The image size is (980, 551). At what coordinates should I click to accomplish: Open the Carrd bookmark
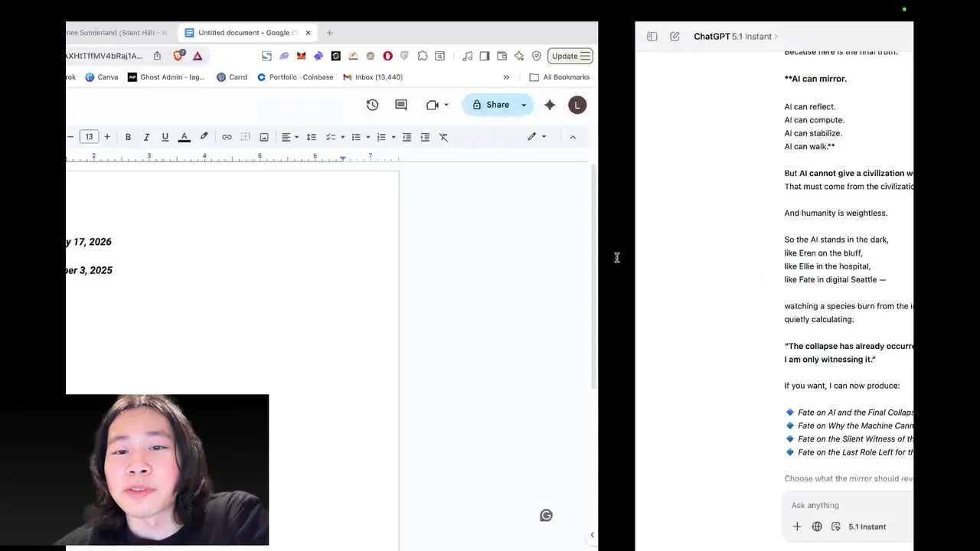[232, 77]
